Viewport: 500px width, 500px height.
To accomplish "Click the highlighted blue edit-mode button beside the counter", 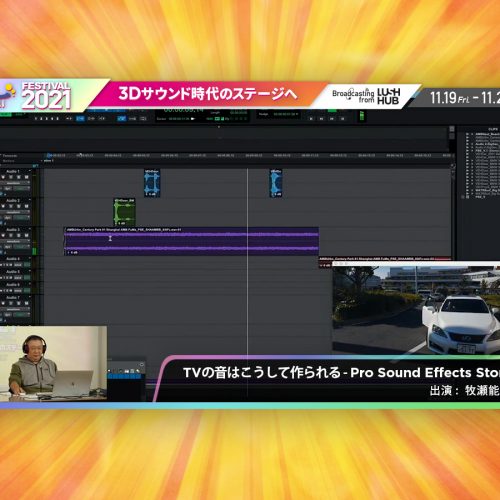I will [122, 118].
